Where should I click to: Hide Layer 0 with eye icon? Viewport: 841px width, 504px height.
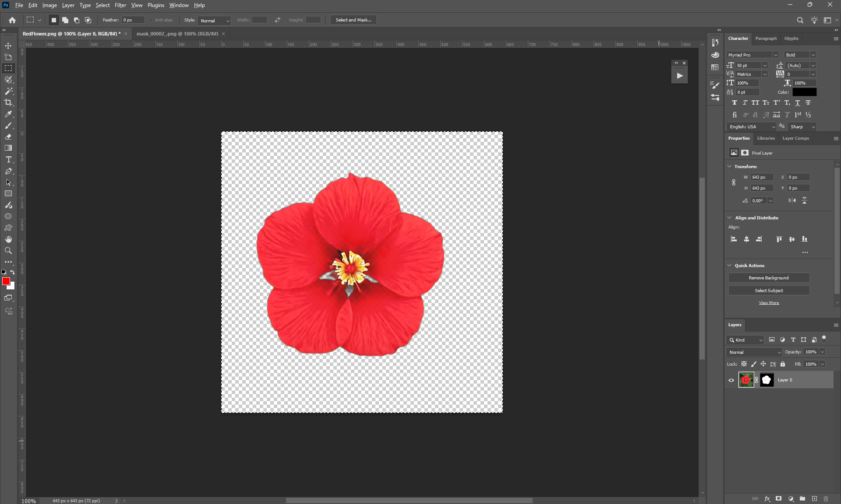click(731, 380)
